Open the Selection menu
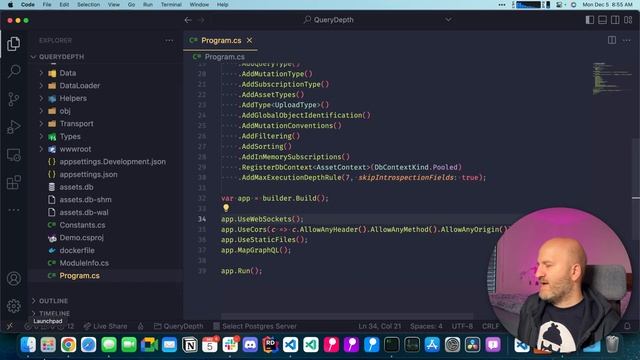 [x=89, y=4]
